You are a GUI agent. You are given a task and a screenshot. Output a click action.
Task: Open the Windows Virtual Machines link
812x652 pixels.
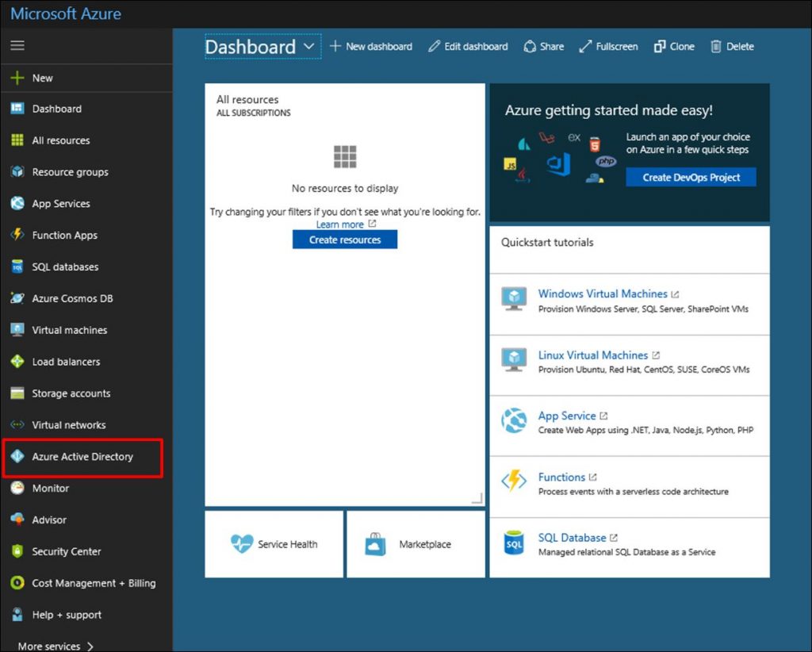point(603,293)
